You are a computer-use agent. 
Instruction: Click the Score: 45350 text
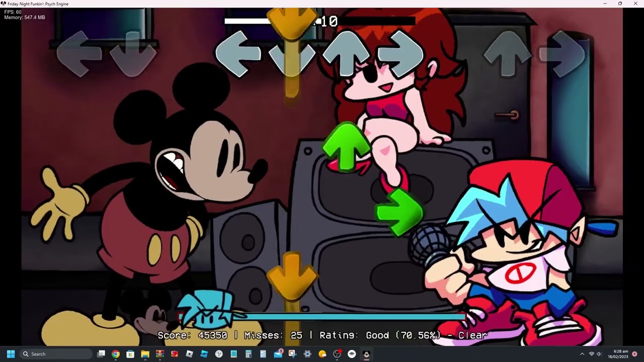(192, 335)
